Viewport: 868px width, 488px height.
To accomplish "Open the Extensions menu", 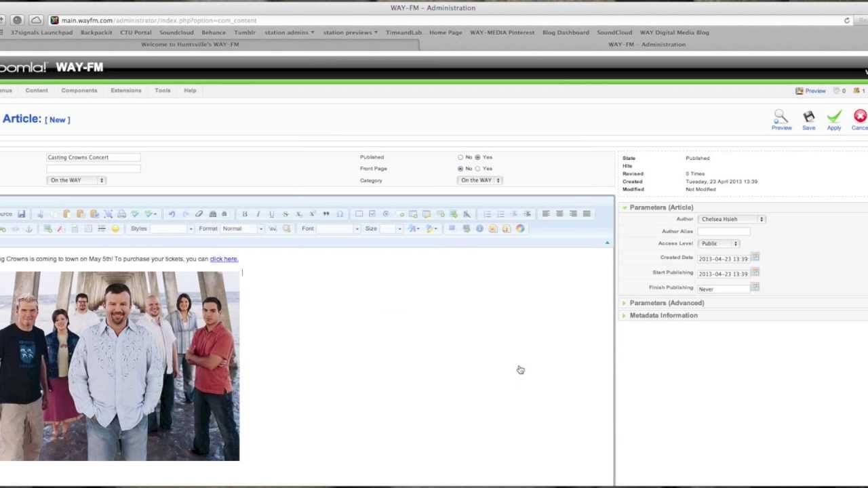I will (x=126, y=90).
